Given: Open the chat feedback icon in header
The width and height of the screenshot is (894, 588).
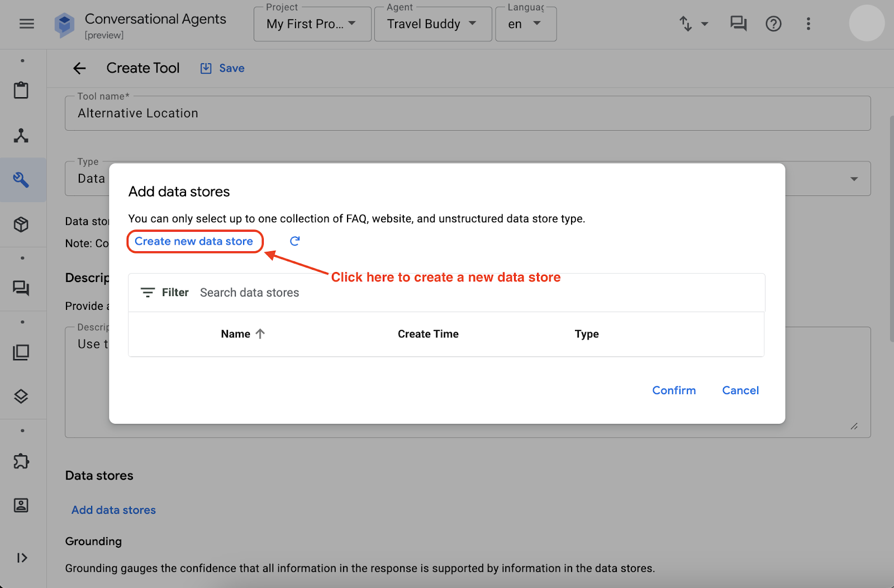Looking at the screenshot, I should click(x=738, y=24).
